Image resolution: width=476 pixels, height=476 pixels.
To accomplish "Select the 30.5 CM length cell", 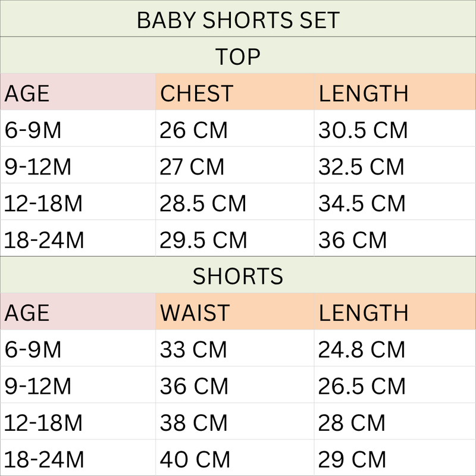I will 395,129.
